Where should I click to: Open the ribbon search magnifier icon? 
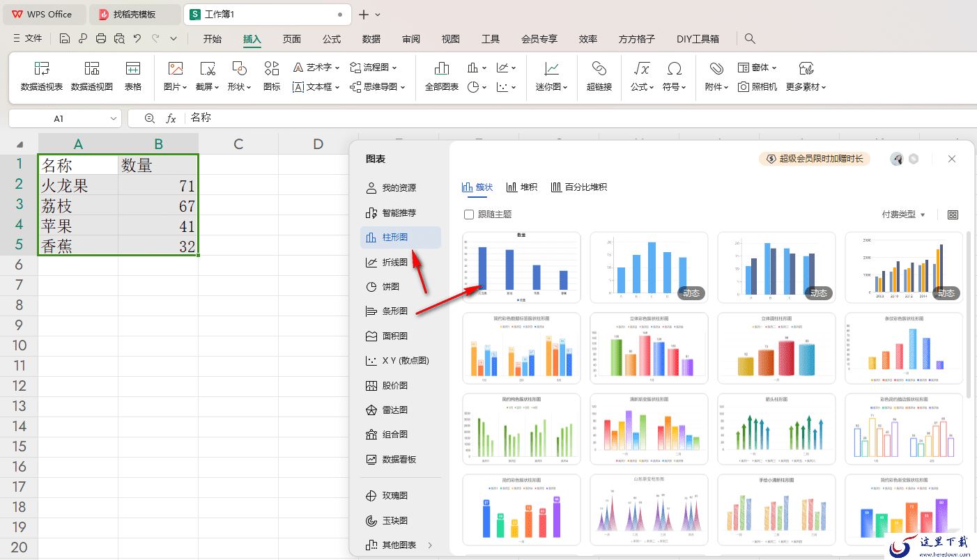click(x=750, y=38)
